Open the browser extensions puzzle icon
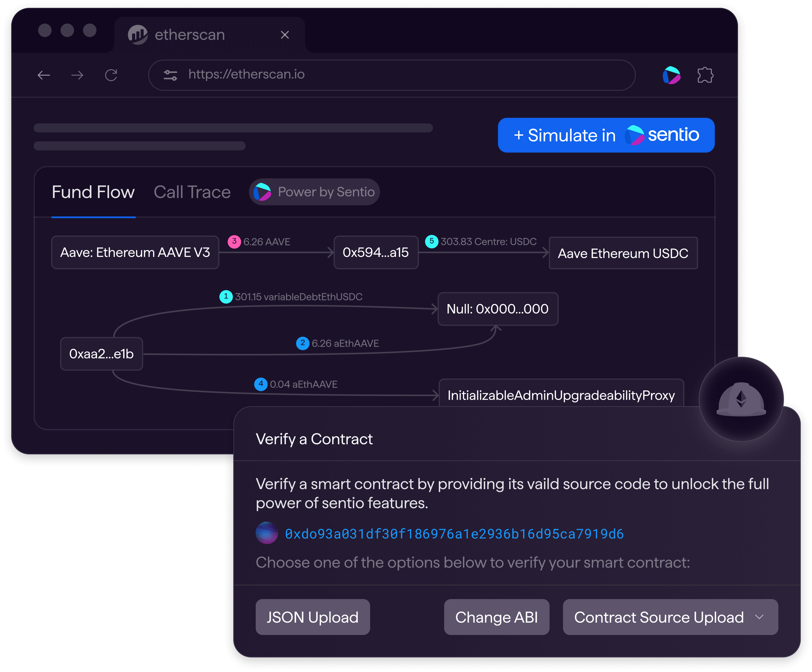This screenshot has width=812, height=672. tap(705, 75)
